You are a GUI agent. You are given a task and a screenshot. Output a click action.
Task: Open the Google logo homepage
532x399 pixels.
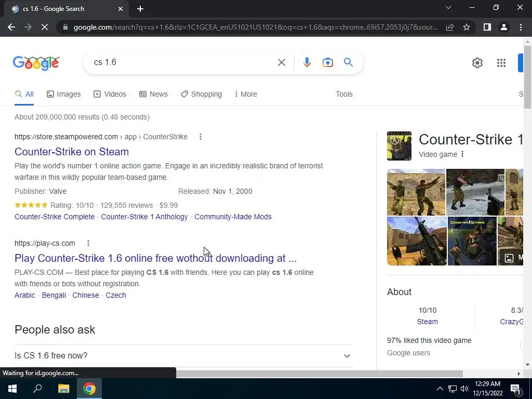tap(36, 63)
